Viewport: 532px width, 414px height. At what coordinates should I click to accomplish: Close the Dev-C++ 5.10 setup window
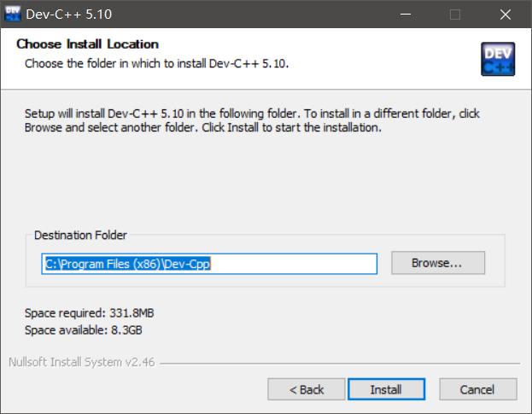[506, 15]
